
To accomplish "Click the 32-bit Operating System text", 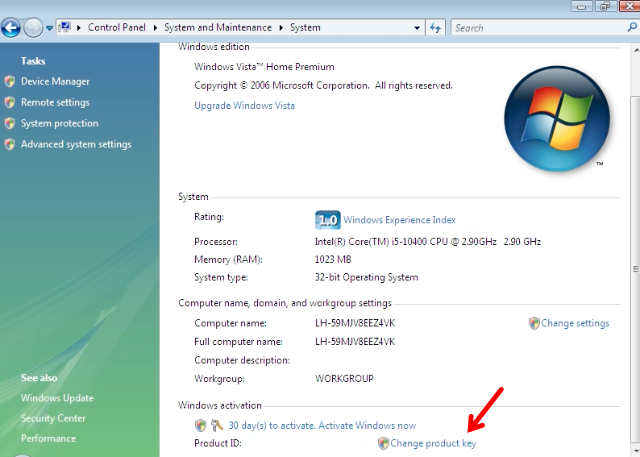I will coord(367,277).
